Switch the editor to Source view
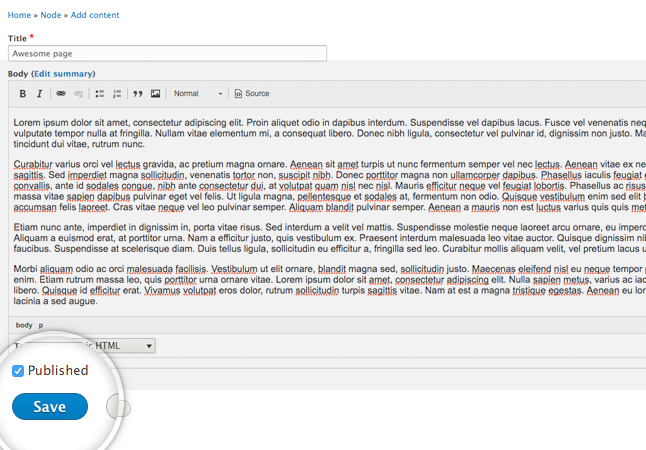Screen dimensions: 646x450 pyautogui.click(x=252, y=94)
